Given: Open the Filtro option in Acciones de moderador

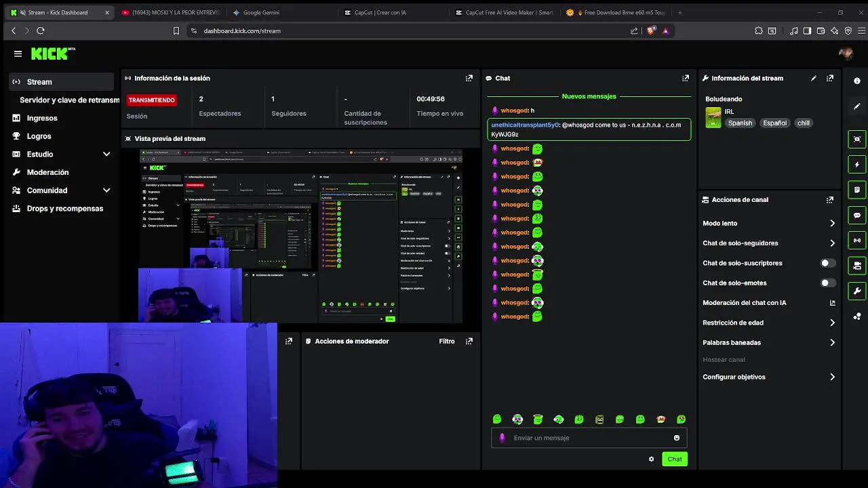Looking at the screenshot, I should pyautogui.click(x=447, y=341).
